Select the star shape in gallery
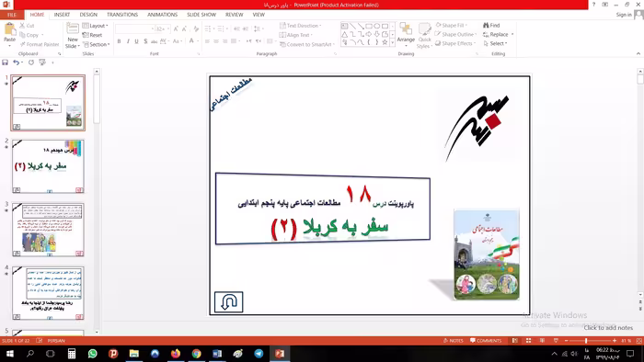The width and height of the screenshot is (644, 362). click(385, 42)
